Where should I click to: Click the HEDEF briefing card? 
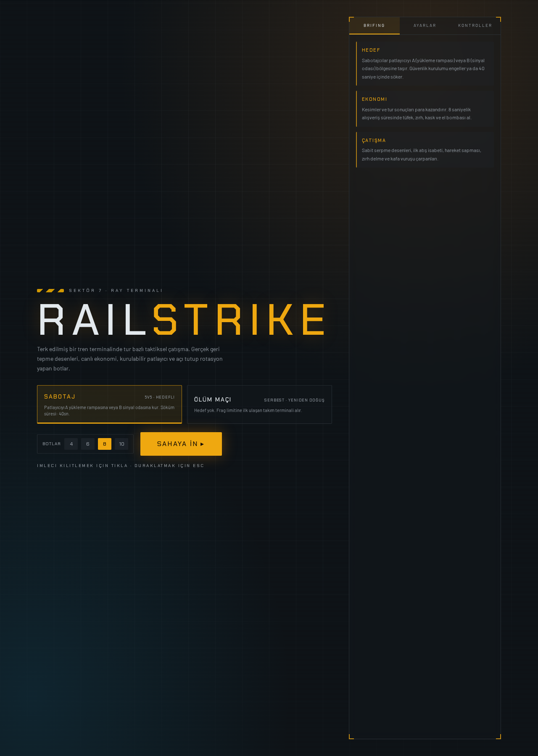(425, 63)
